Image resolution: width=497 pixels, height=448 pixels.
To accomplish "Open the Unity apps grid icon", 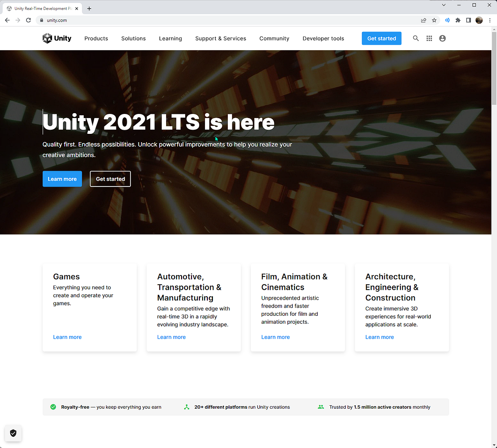I will [x=429, y=38].
